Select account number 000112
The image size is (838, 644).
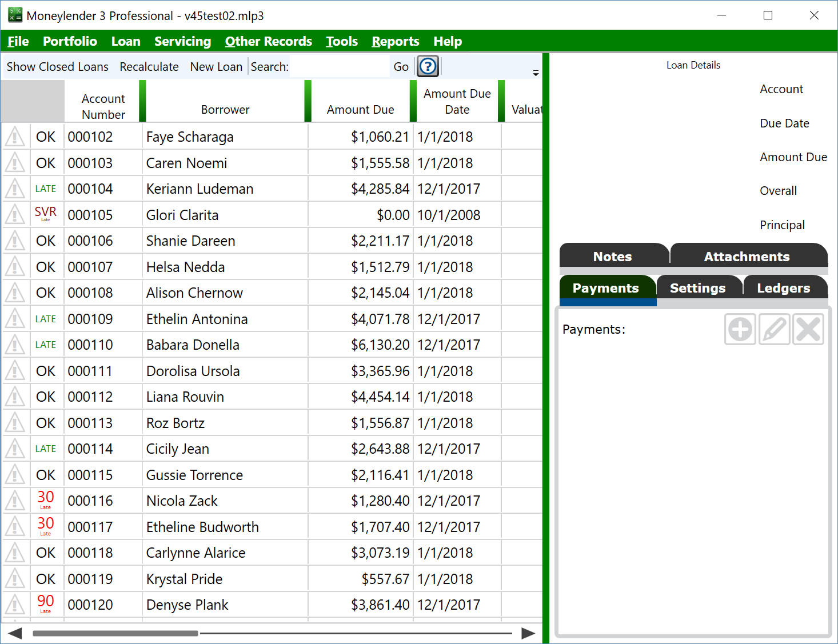coord(90,397)
